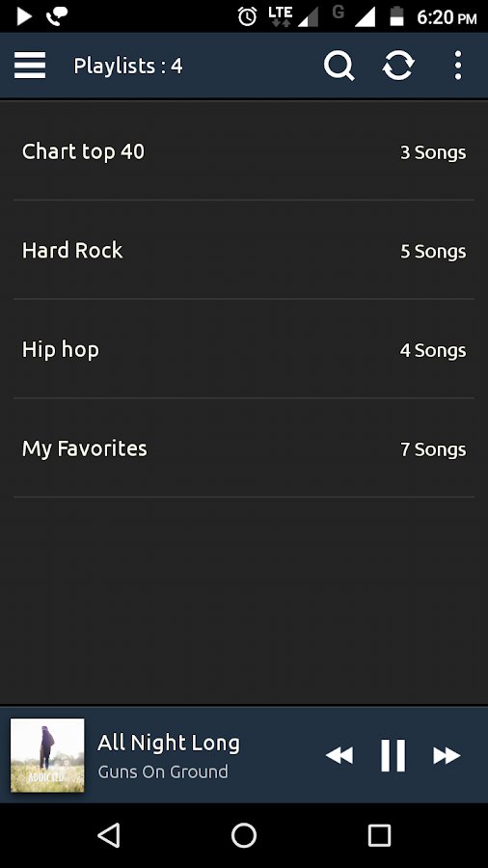Open now playing All Night Long title
488x868 pixels.
(x=169, y=743)
